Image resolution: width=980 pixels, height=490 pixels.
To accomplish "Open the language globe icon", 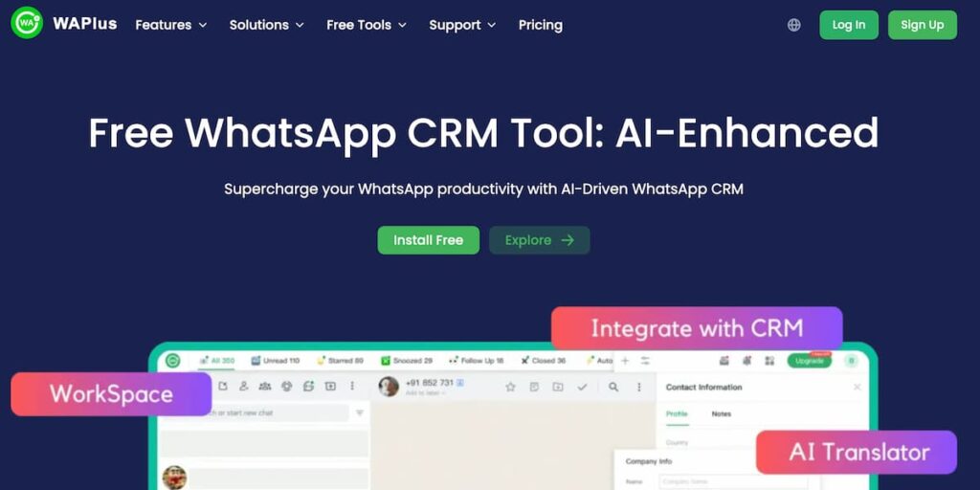I will [x=793, y=25].
